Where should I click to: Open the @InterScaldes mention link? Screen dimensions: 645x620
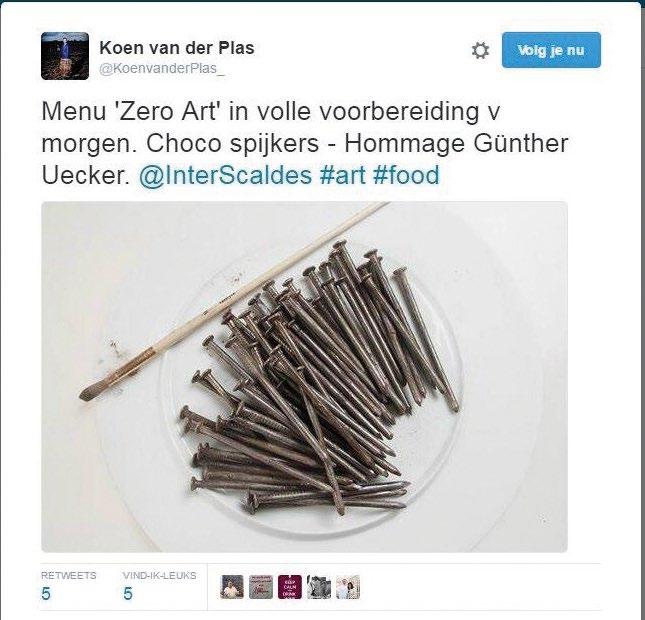[225, 175]
